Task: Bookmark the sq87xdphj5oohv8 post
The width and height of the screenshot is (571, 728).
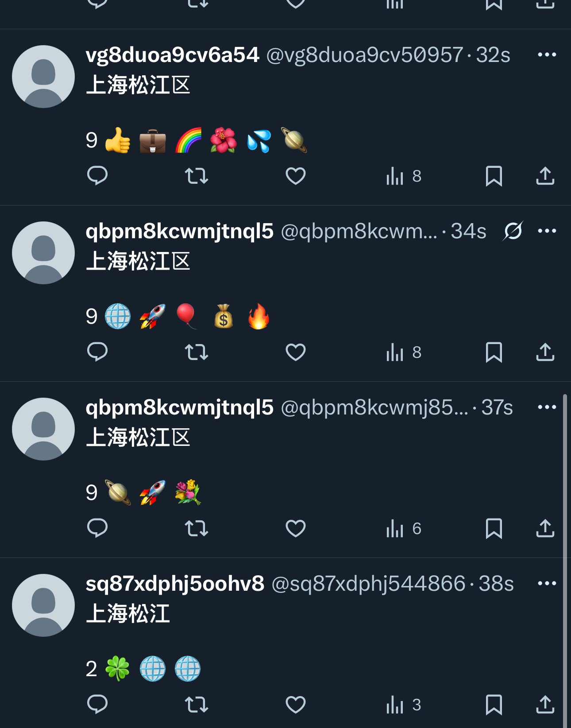Action: point(494,705)
